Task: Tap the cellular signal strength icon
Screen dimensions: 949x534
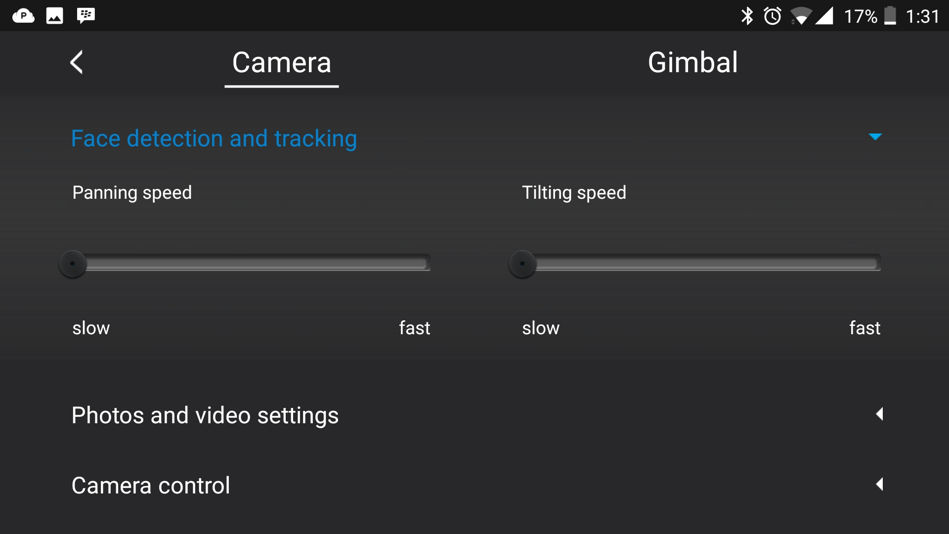Action: click(x=824, y=16)
